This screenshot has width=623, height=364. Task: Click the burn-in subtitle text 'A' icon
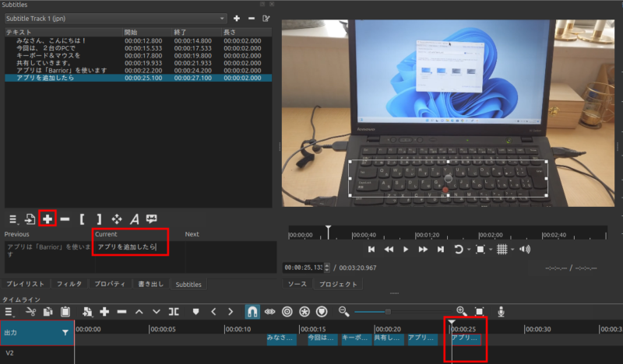(x=134, y=219)
